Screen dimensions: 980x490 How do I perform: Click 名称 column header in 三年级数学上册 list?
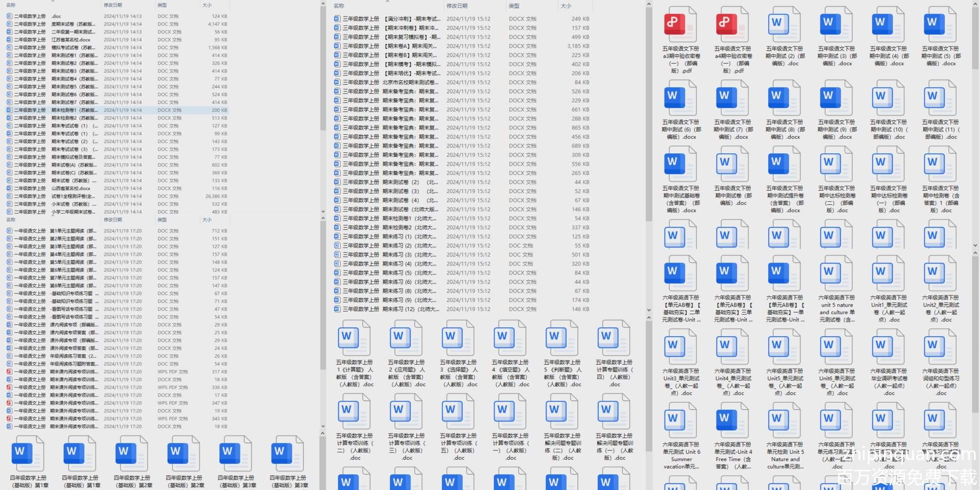coord(339,6)
